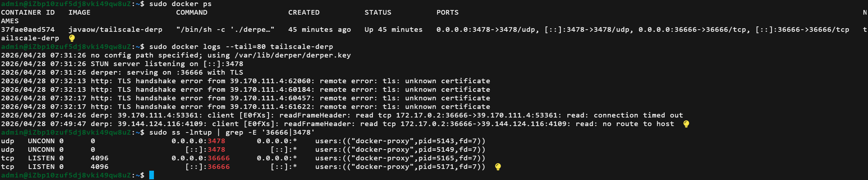Click the STATUS column header
Image resolution: width=868 pixels, height=180 pixels.
point(378,12)
